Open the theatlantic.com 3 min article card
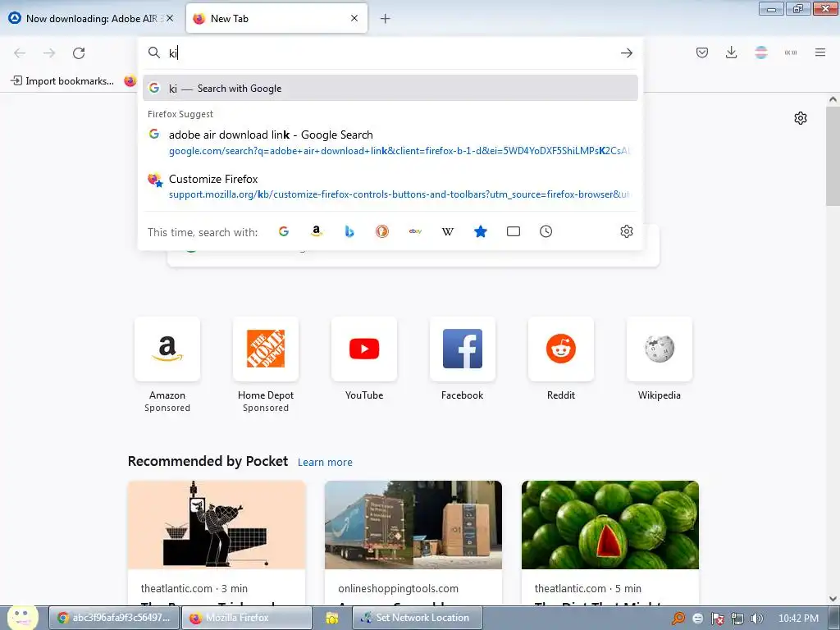Image resolution: width=840 pixels, height=630 pixels. pyautogui.click(x=217, y=543)
